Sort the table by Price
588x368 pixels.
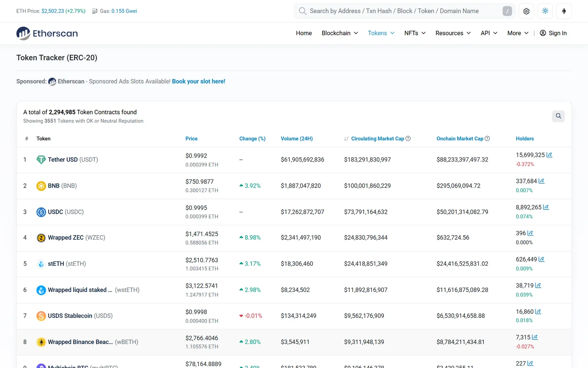click(192, 138)
